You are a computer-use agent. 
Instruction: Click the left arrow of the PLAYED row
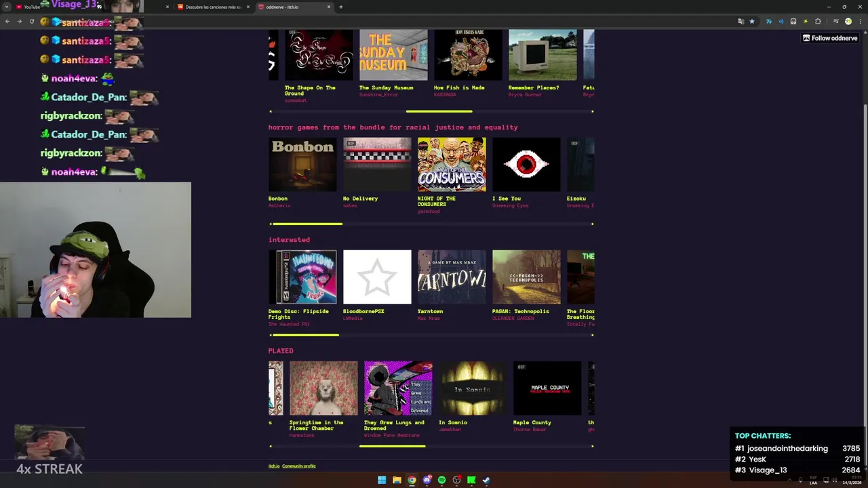pyautogui.click(x=271, y=446)
